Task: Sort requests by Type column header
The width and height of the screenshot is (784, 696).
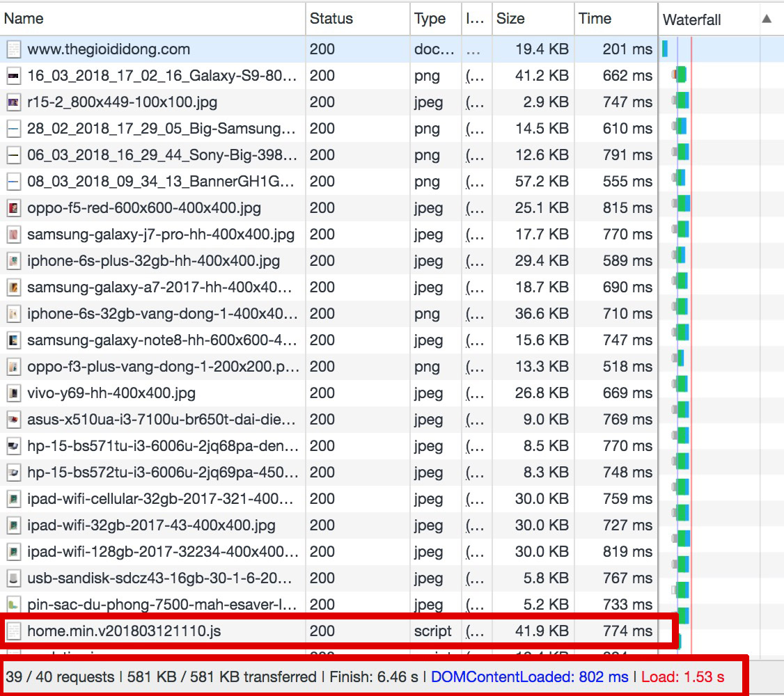Action: click(x=430, y=19)
